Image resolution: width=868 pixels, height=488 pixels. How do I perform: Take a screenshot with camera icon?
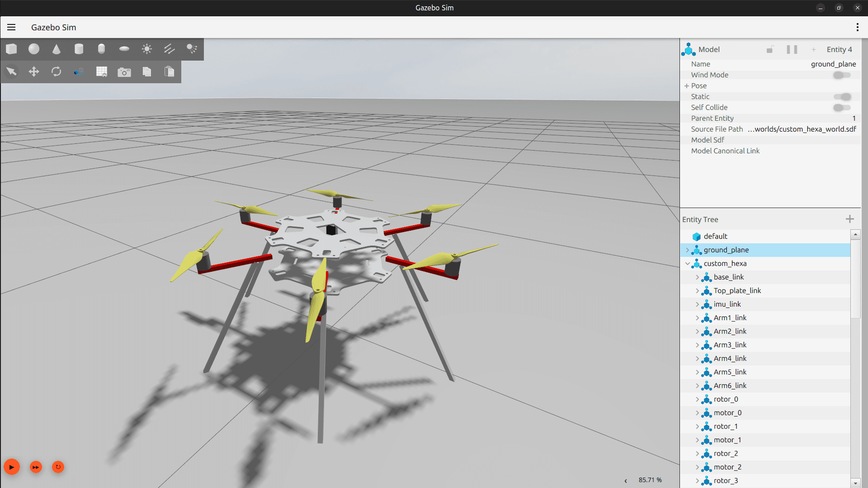[124, 72]
